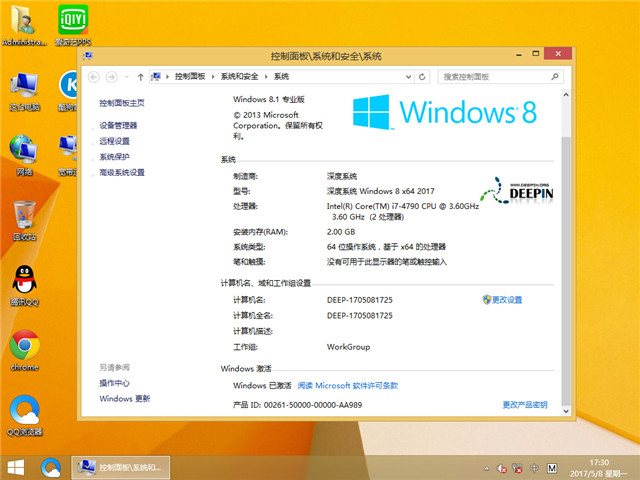Click 更改产品密钥 link
Image resolution: width=640 pixels, height=480 pixels.
click(525, 405)
